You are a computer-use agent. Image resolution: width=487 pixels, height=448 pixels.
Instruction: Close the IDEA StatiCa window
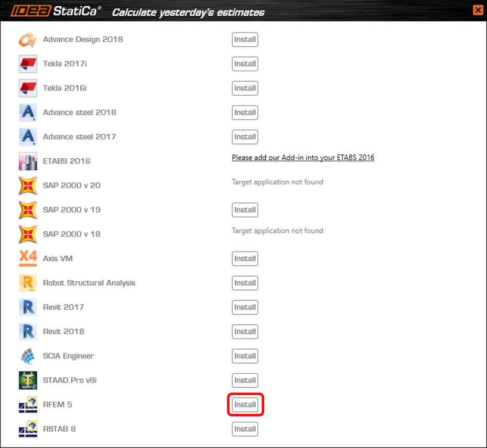[478, 10]
